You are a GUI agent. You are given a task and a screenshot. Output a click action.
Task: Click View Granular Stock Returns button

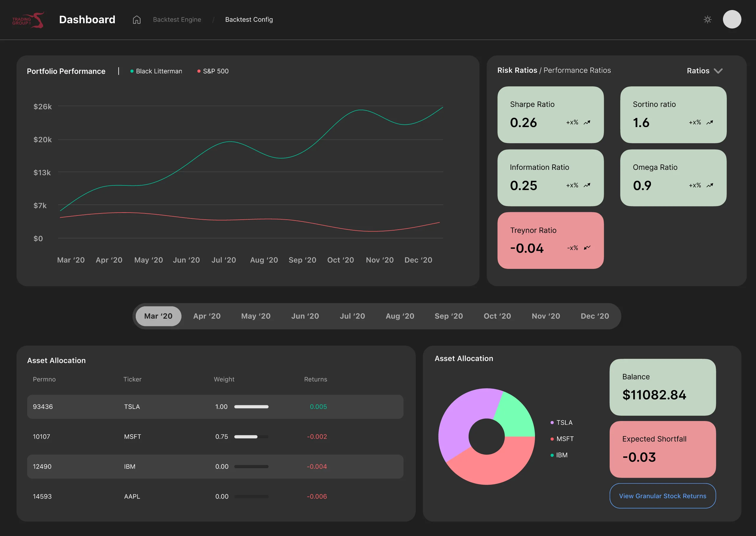tap(662, 496)
